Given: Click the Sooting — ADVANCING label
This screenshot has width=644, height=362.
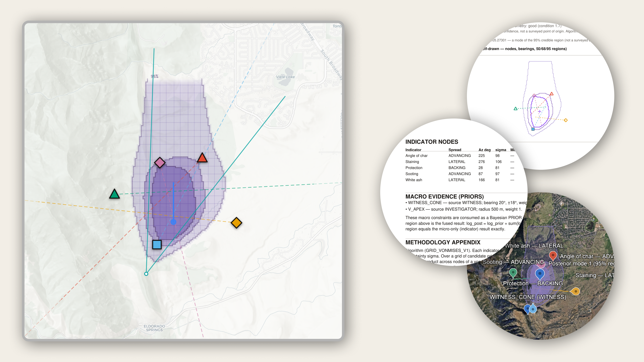Looking at the screenshot, I should (x=513, y=262).
